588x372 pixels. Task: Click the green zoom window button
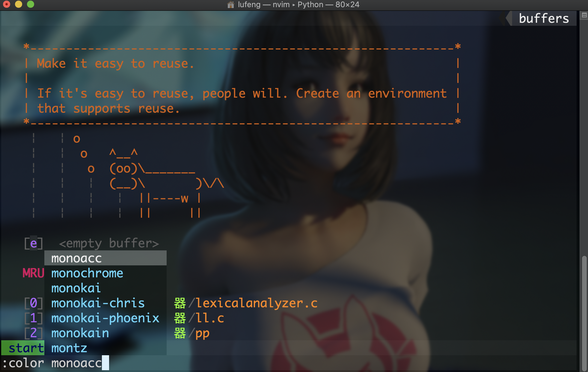click(31, 4)
